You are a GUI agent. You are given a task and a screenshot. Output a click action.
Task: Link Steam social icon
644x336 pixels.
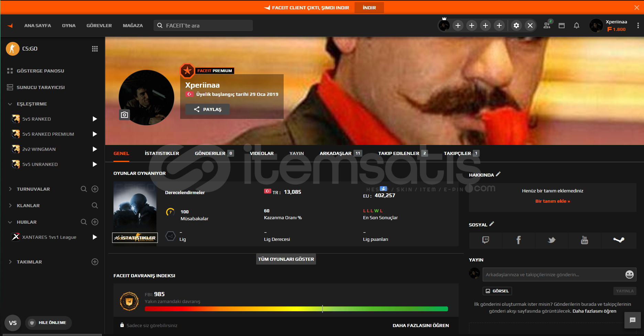(619, 240)
